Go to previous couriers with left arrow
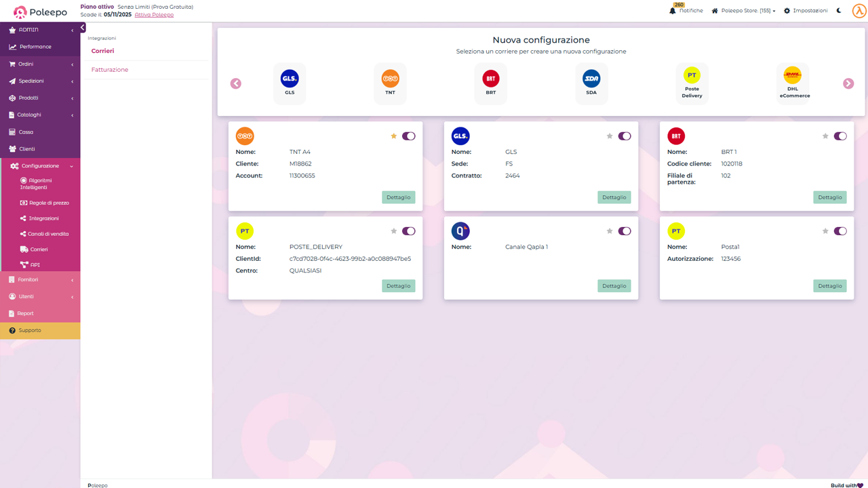This screenshot has width=868, height=488. click(x=236, y=83)
